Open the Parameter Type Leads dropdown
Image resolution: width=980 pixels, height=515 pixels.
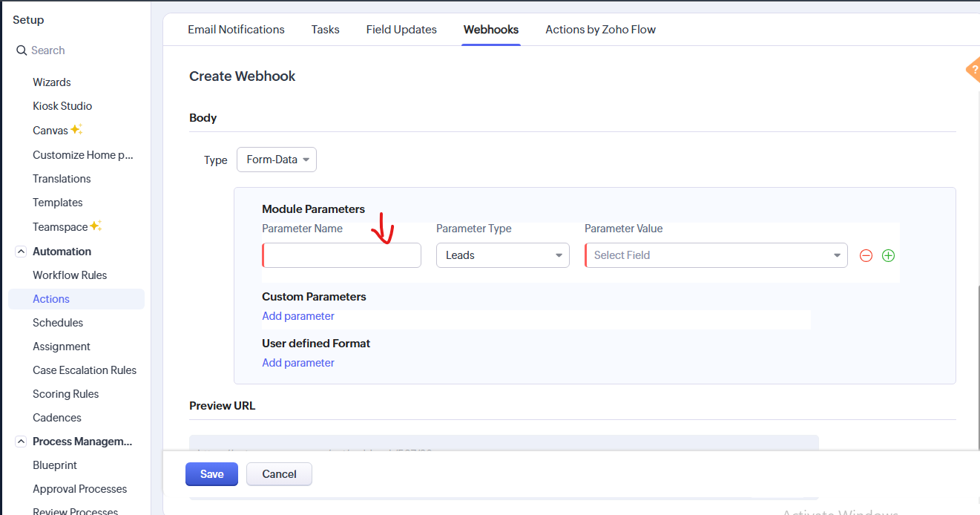point(502,255)
